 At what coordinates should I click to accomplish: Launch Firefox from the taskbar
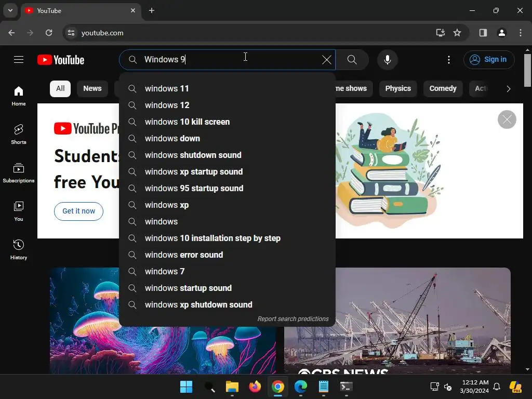(255, 387)
